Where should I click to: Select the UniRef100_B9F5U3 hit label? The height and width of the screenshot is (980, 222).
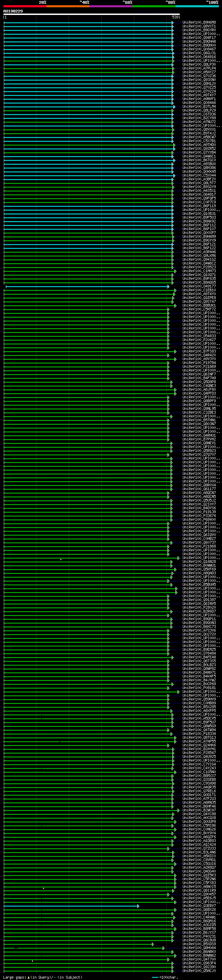[x=199, y=218]
